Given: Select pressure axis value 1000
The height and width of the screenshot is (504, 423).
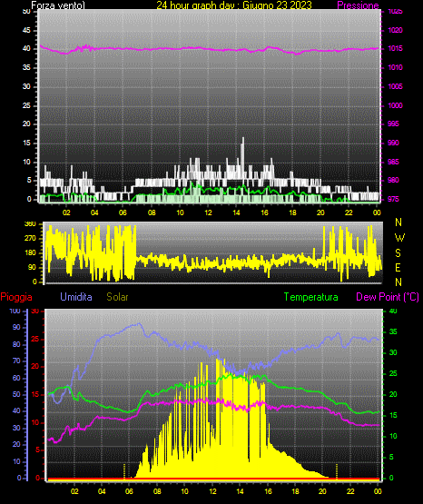Looking at the screenshot, I should pyautogui.click(x=395, y=105).
